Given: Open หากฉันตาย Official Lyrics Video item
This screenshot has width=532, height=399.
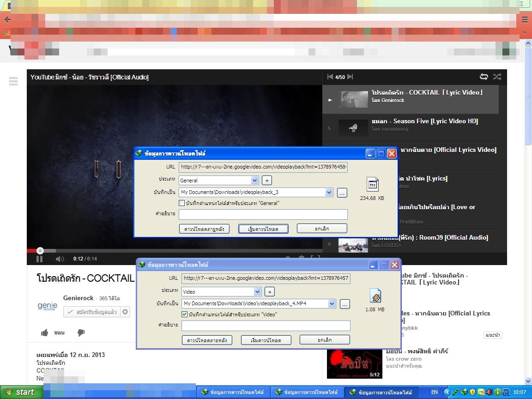Looking at the screenshot, I should coord(448,150).
